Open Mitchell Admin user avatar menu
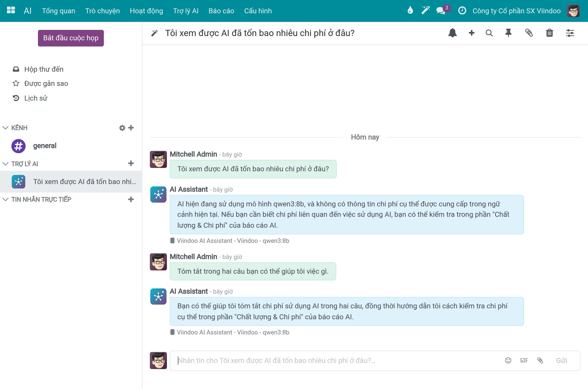Screen dimensions: 588x389 click(x=573, y=11)
